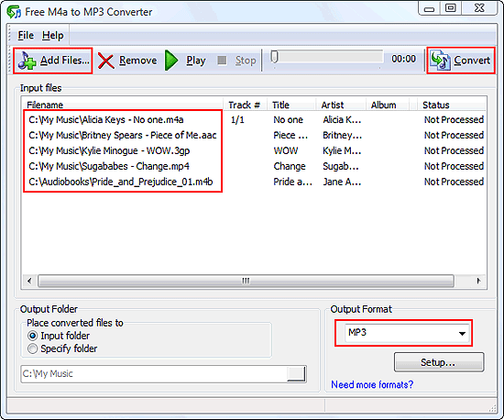The width and height of the screenshot is (504, 420).
Task: Click the app logo in title bar
Action: click(14, 12)
